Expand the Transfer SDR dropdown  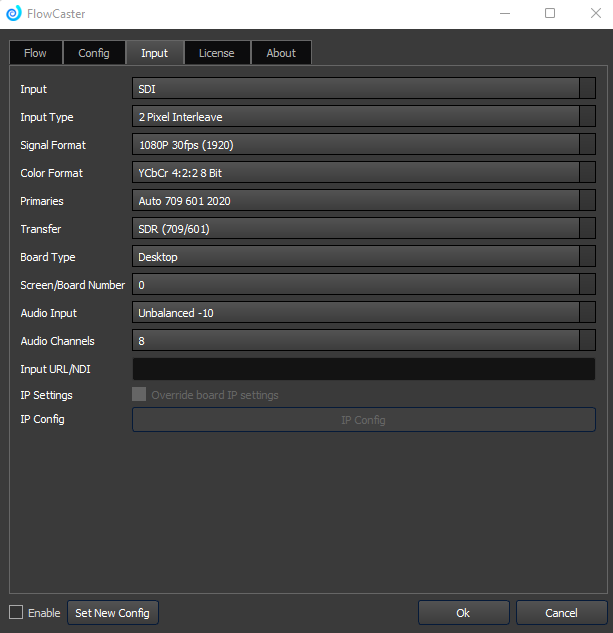coord(363,229)
